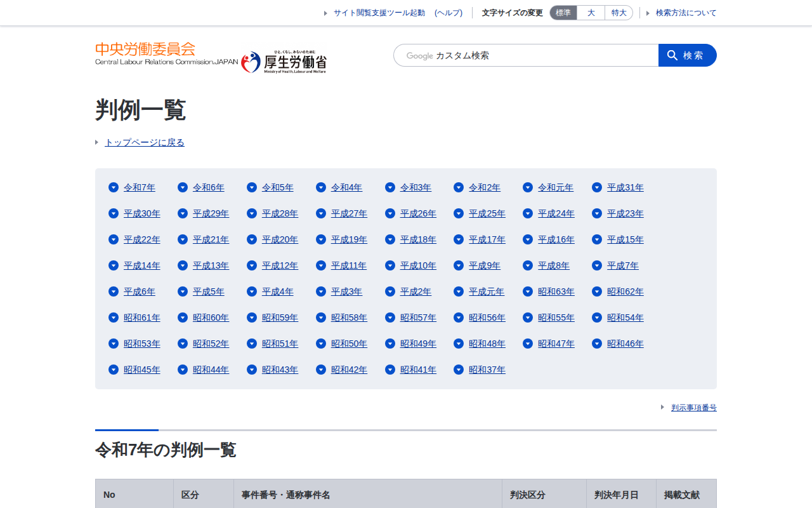Viewport: 812px width, 508px height.
Task: Switch font size to 特大
Action: tap(619, 13)
